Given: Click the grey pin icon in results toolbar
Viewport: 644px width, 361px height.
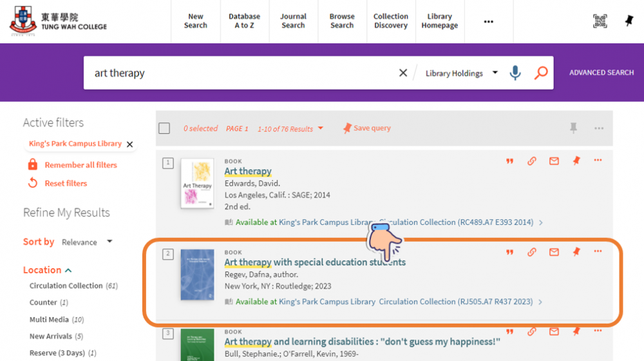Looking at the screenshot, I should 573,128.
